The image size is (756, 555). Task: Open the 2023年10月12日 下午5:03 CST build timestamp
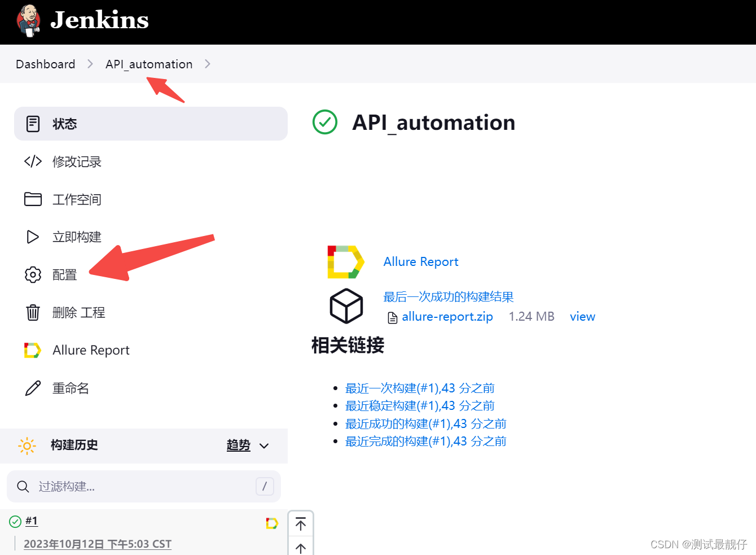(x=98, y=544)
